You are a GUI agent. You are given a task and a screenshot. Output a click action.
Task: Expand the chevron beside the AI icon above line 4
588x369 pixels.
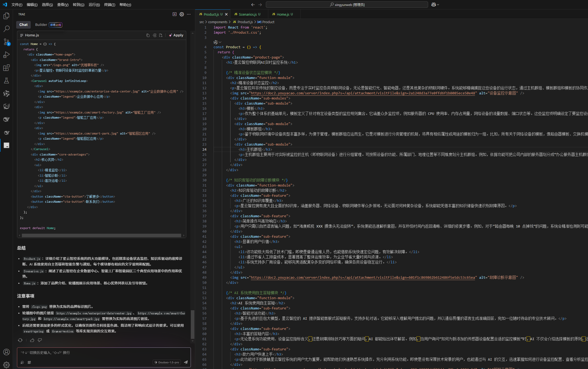tap(220, 42)
